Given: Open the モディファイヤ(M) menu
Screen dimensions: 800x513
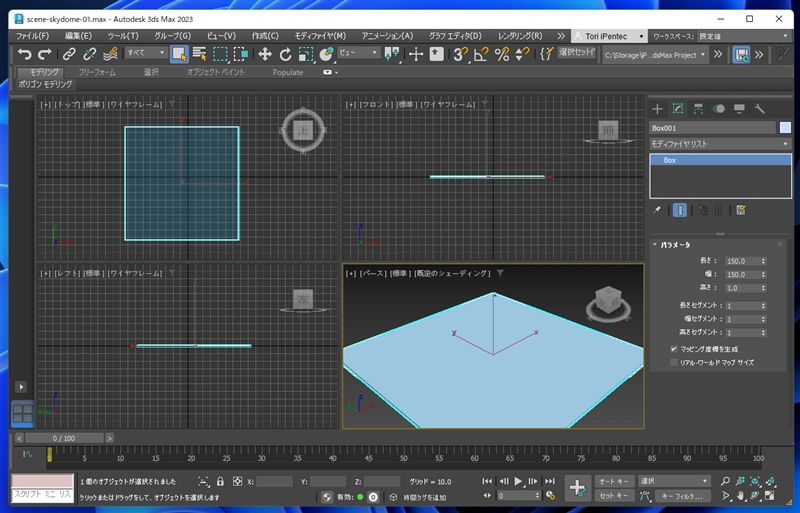Looking at the screenshot, I should point(320,36).
